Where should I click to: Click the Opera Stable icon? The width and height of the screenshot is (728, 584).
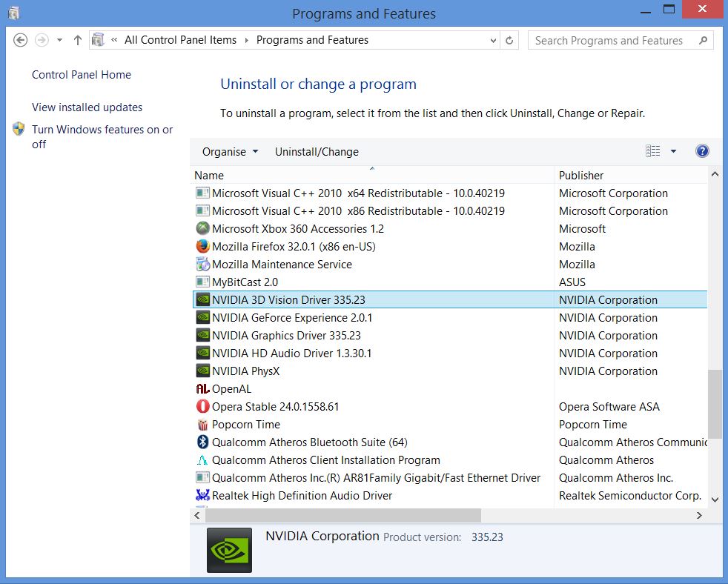tap(202, 406)
